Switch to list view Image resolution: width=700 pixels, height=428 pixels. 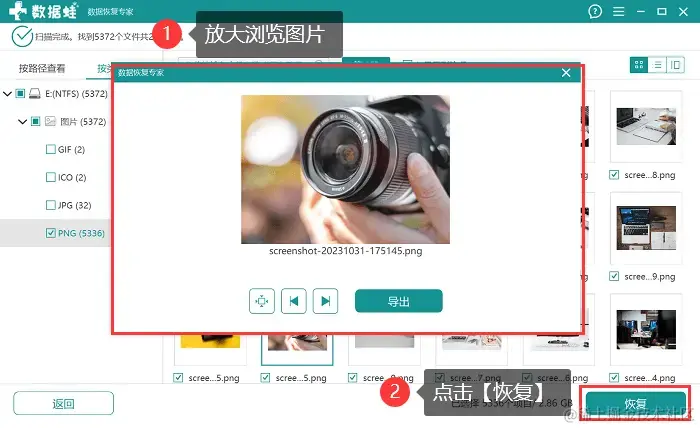[657, 65]
